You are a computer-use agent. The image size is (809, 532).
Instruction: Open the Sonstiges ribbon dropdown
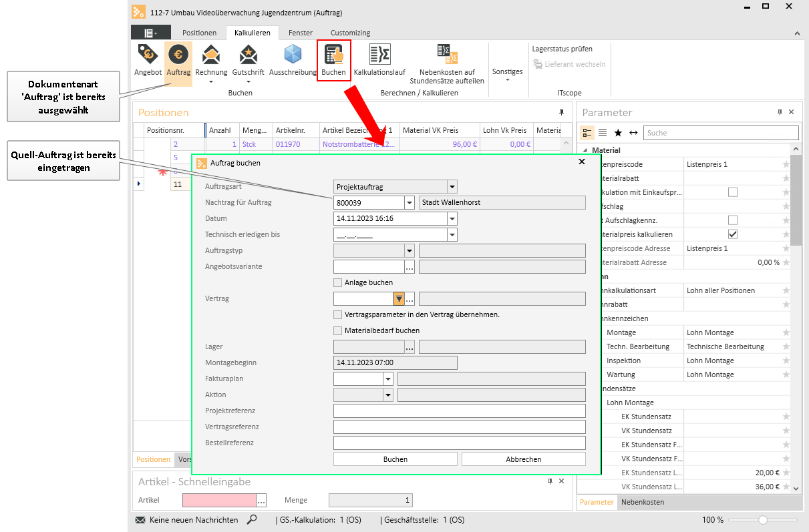point(508,75)
